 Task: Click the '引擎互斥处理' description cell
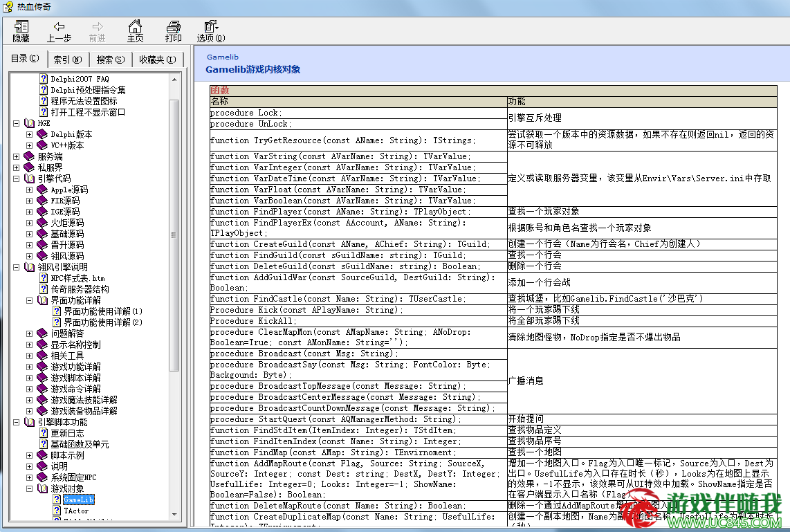642,118
